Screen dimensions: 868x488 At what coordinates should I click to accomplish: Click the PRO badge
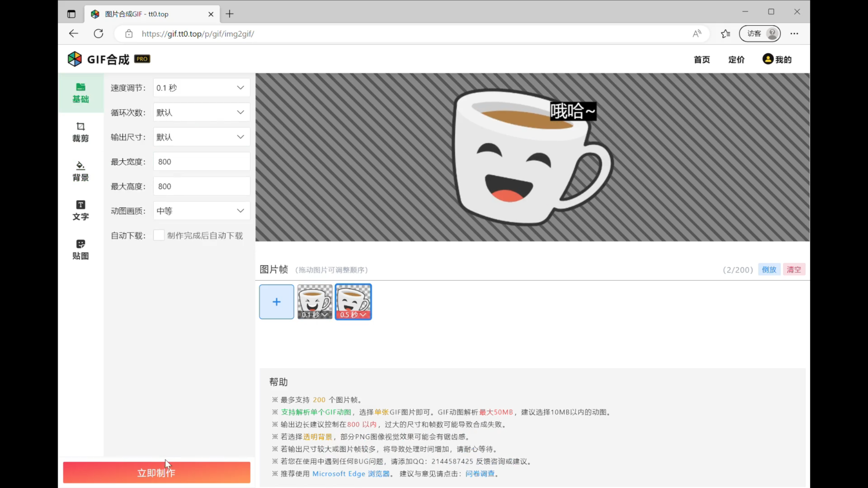[x=142, y=59]
